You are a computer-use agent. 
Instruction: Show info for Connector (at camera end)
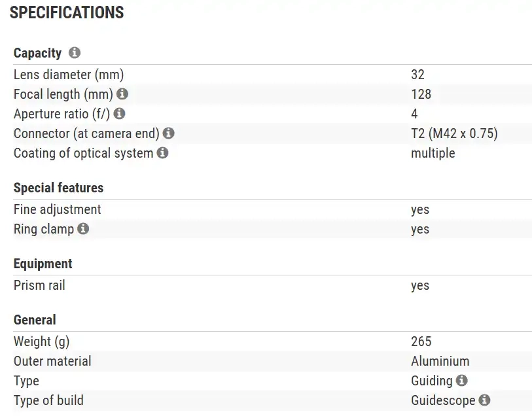click(x=169, y=133)
